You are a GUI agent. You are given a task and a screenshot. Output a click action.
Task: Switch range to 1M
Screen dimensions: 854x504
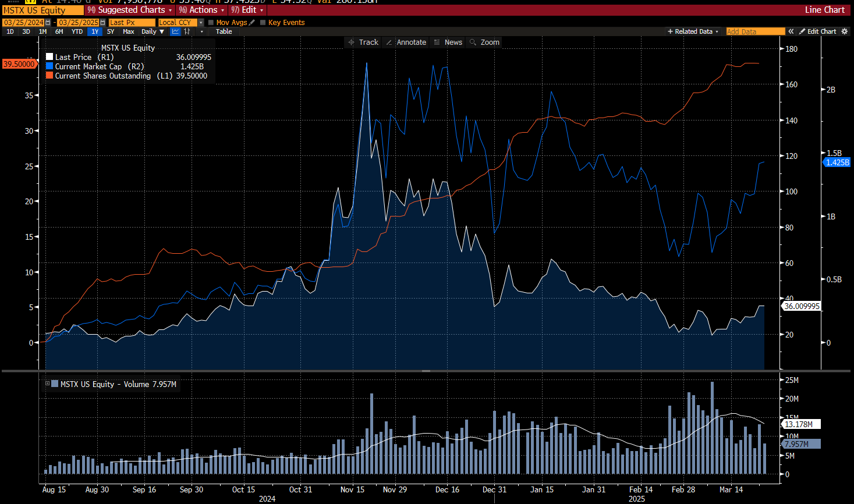(42, 31)
